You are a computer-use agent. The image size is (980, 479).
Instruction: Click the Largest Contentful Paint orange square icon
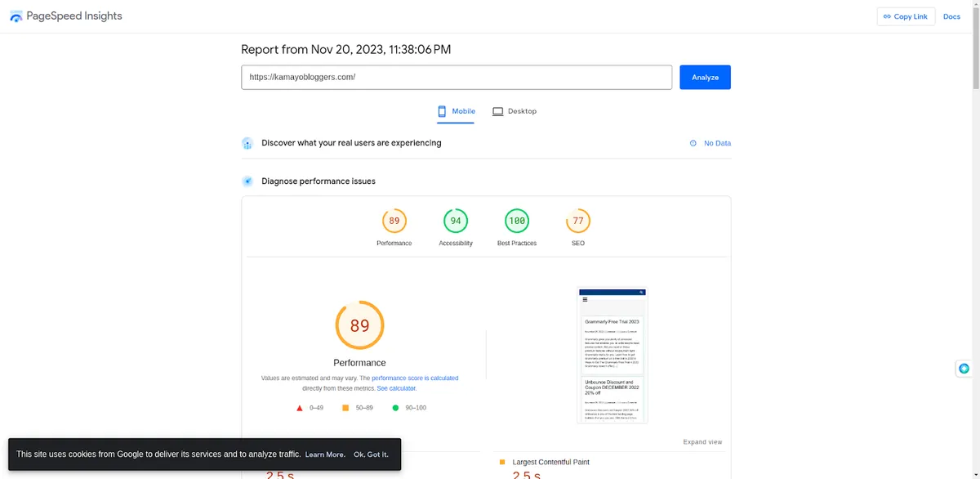502,462
